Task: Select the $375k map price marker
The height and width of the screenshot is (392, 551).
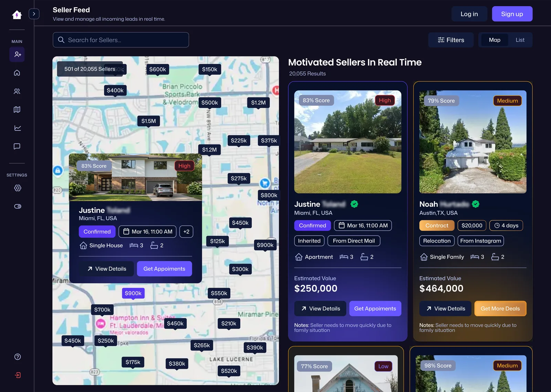Action: (269, 141)
